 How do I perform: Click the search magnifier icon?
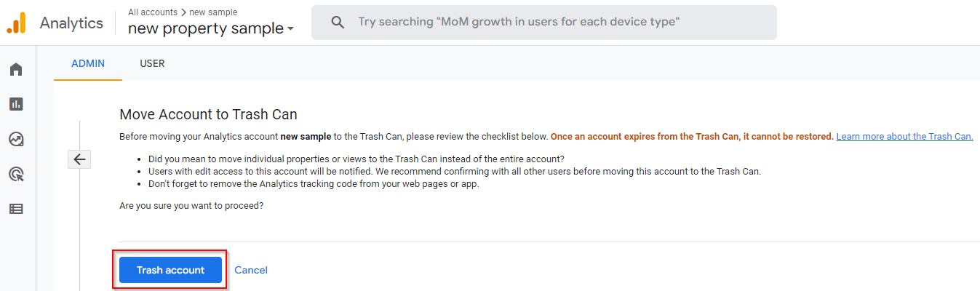(x=338, y=23)
